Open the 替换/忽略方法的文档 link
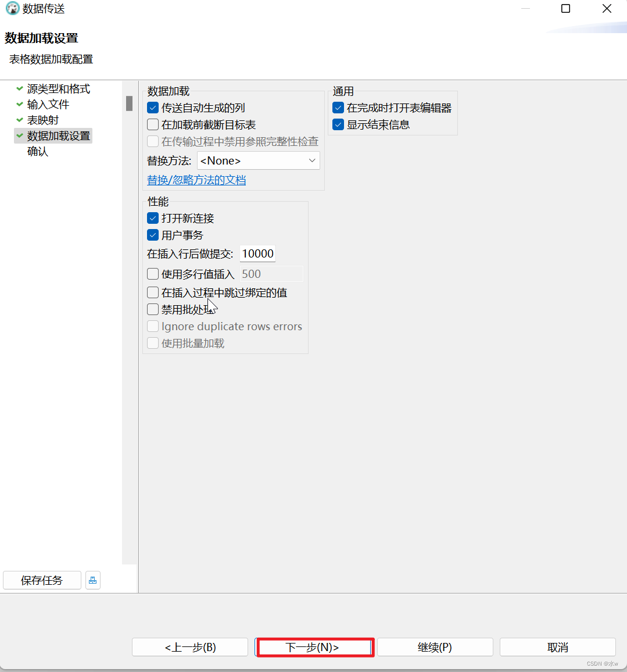Viewport: 627px width, 672px height. (x=196, y=180)
